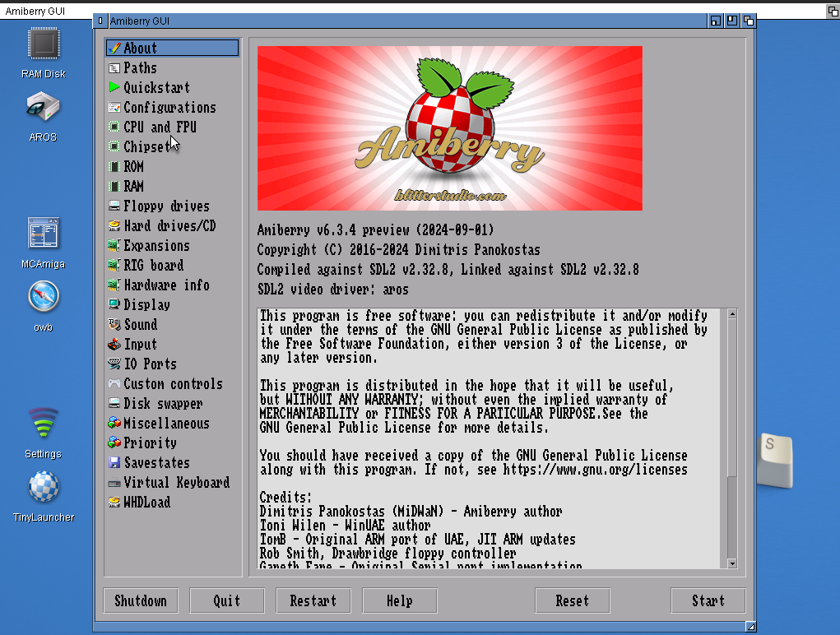Screen dimensions: 840x635
Task: Switch to the Configurations page
Action: [x=169, y=107]
